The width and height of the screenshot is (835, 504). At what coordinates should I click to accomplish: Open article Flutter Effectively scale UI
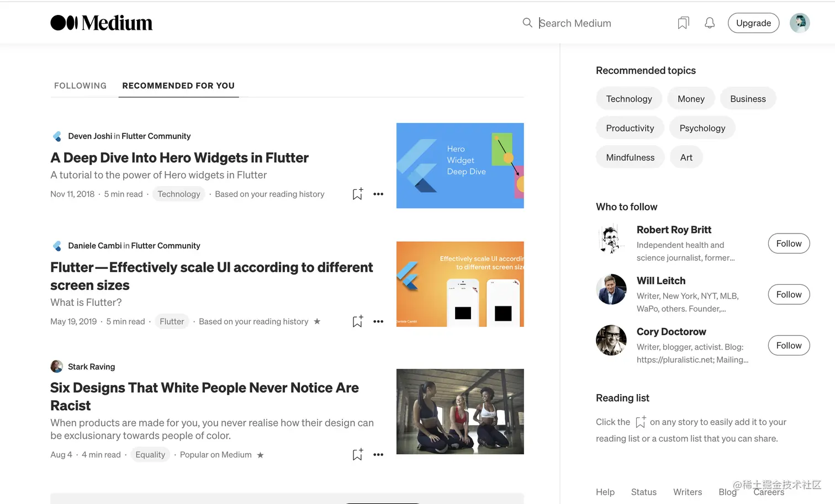click(x=212, y=276)
